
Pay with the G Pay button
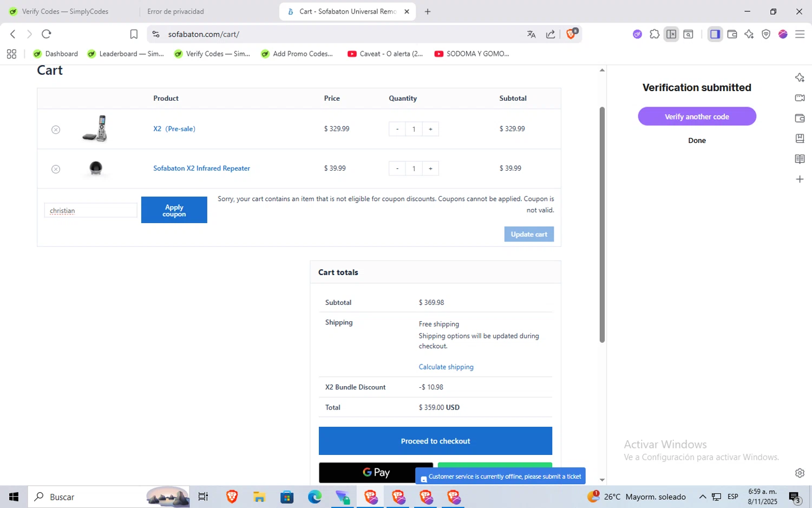(x=376, y=472)
